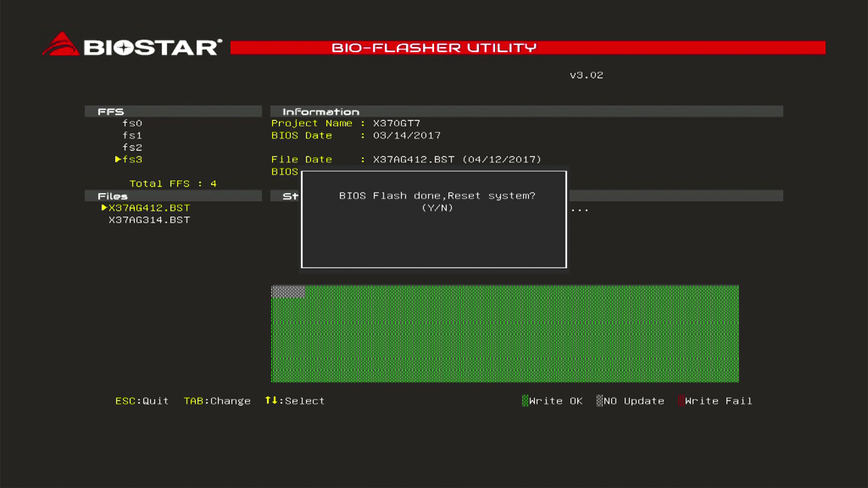Click the BIO-FLASHER UTILITY title bar
This screenshot has width=868, height=488.
(x=528, y=47)
